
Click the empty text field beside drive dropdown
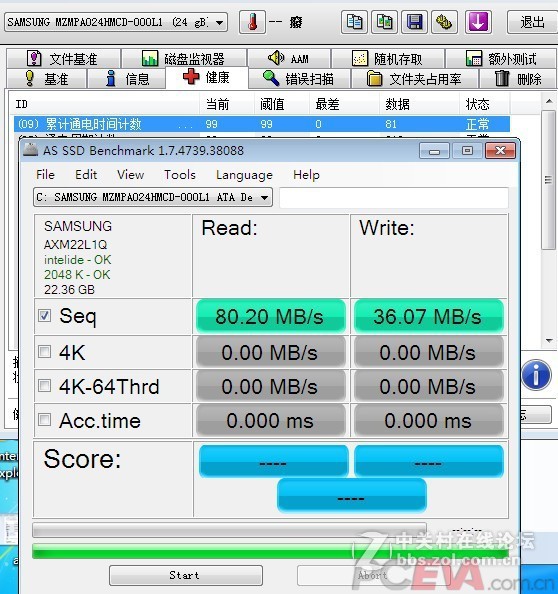pos(394,197)
